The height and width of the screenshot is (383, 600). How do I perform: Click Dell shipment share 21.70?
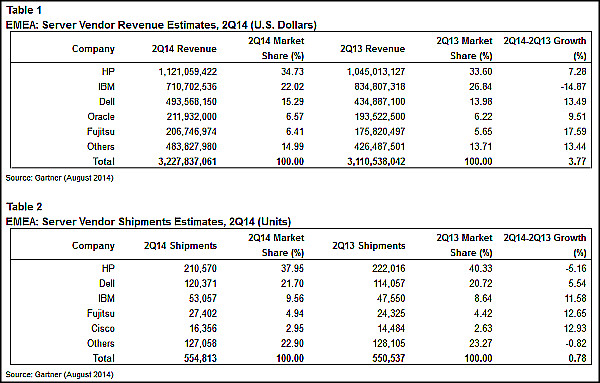click(x=292, y=284)
